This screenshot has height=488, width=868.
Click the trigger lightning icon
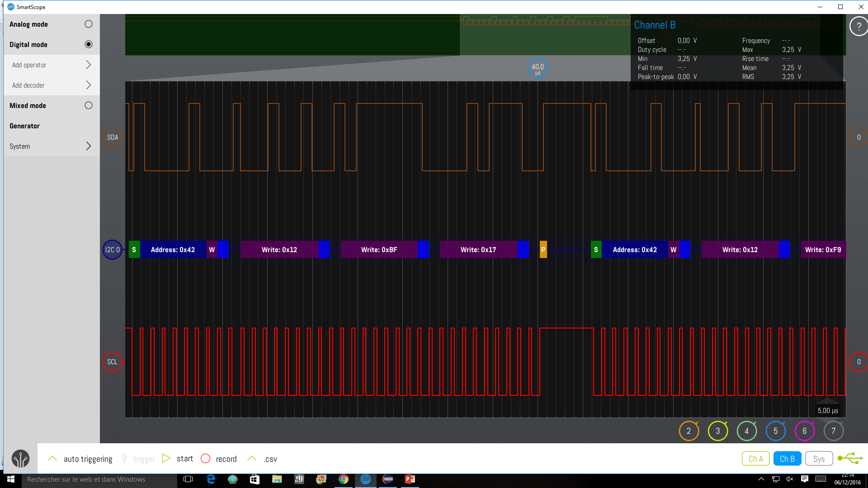[x=124, y=459]
